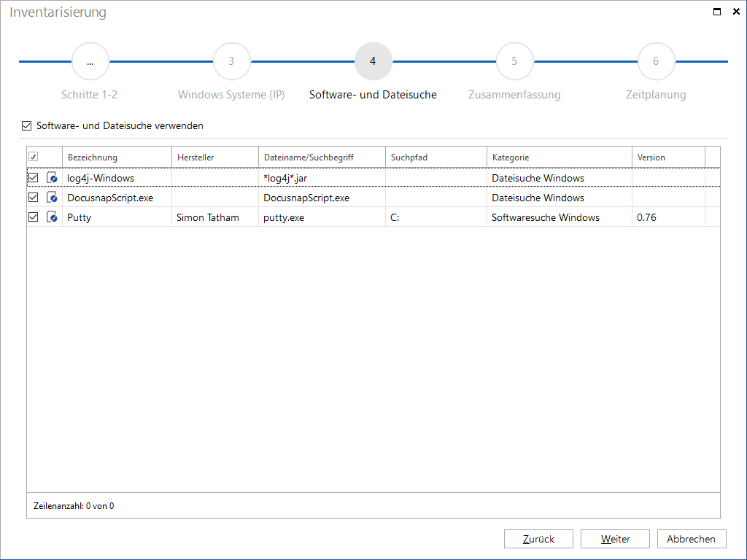747x560 pixels.
Task: Uncheck the DocusnapScript.exe row checkbox
Action: point(34,197)
